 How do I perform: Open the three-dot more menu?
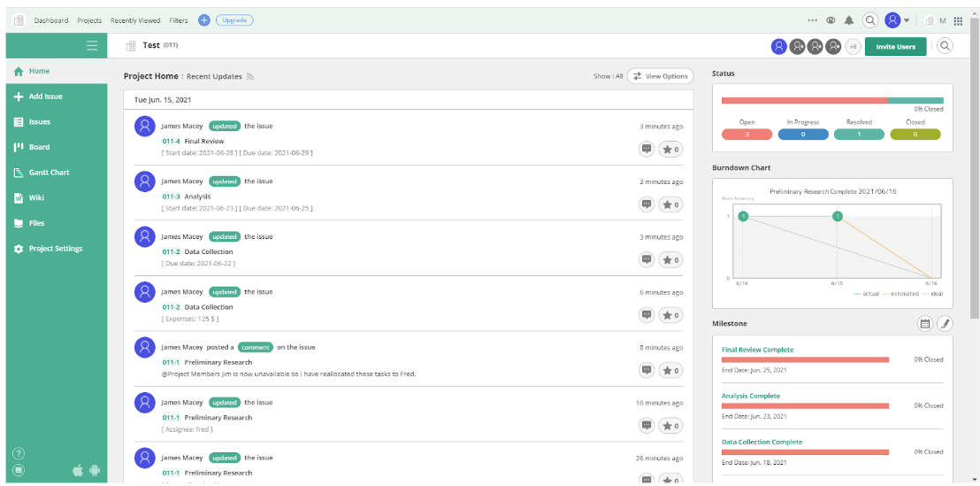point(813,20)
